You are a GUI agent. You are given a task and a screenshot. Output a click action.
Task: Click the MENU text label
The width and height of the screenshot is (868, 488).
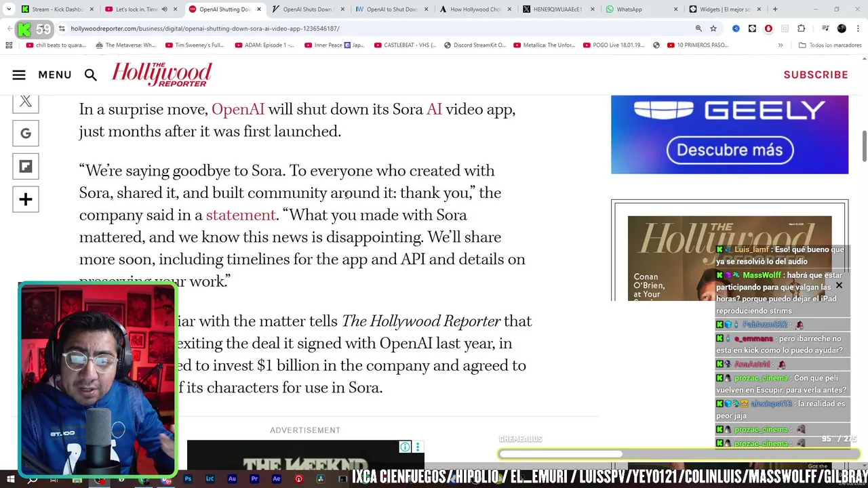(x=55, y=75)
